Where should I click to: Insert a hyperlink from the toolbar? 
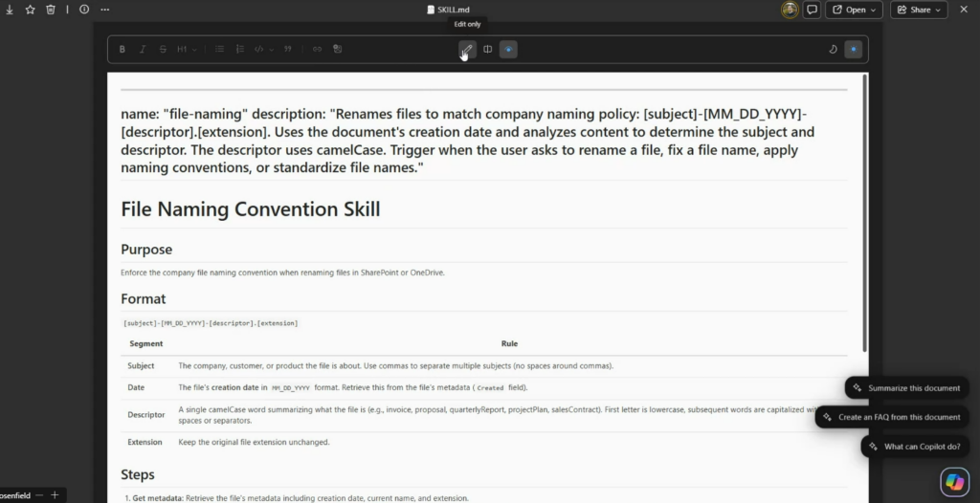pos(317,49)
